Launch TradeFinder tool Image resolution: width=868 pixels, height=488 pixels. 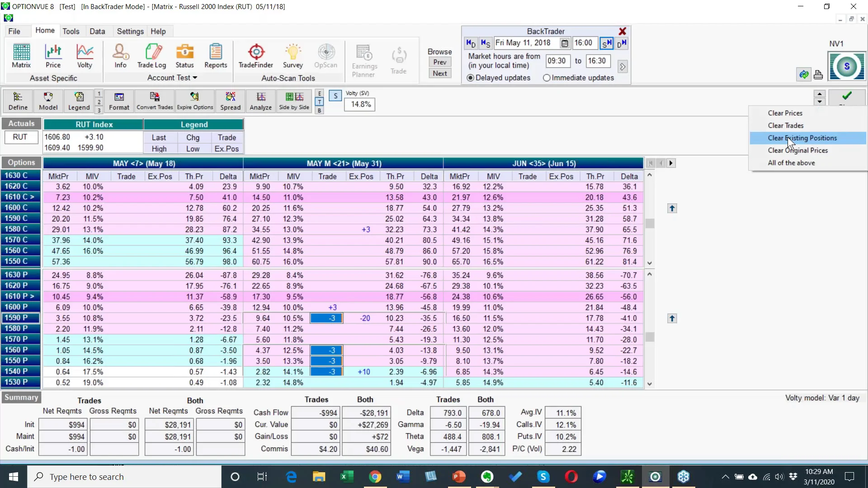pyautogui.click(x=256, y=56)
